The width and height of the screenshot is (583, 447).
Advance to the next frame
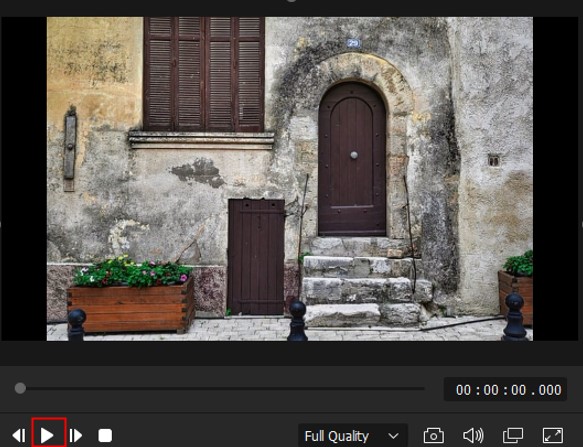[x=75, y=435]
